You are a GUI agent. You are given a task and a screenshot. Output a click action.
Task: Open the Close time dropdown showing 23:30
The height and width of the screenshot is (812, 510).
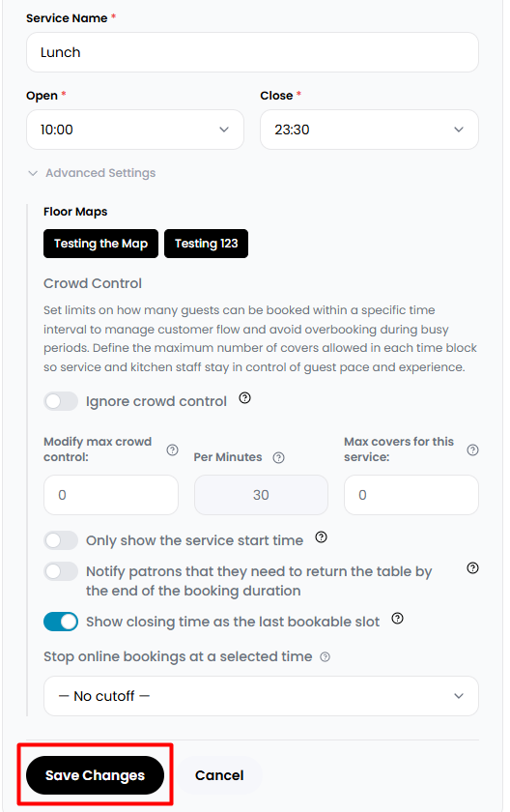coord(369,130)
